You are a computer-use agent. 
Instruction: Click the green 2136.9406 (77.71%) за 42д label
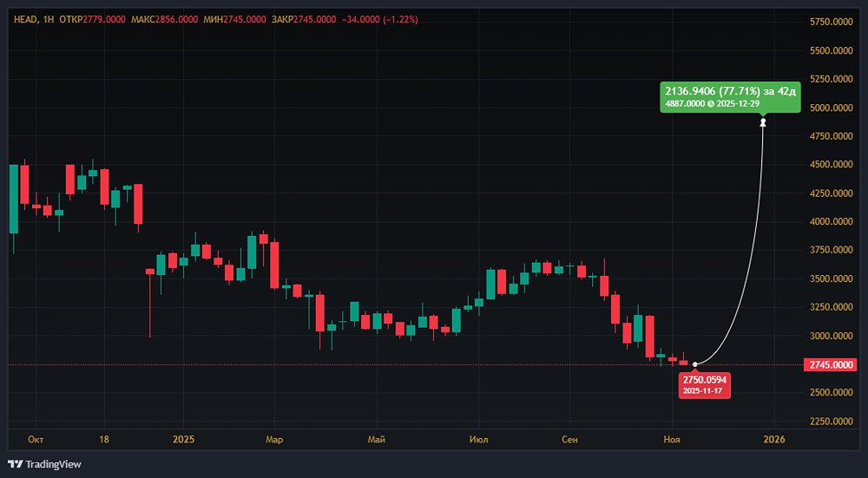(730, 97)
